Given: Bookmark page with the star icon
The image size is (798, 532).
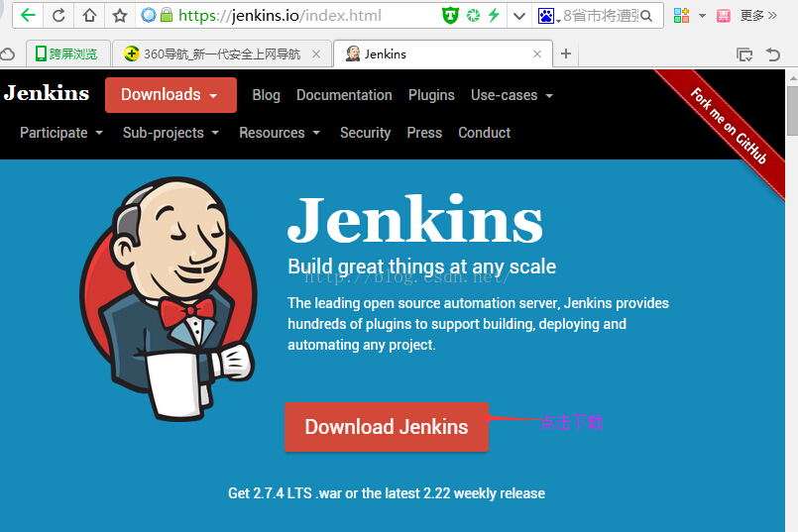Looking at the screenshot, I should [120, 16].
